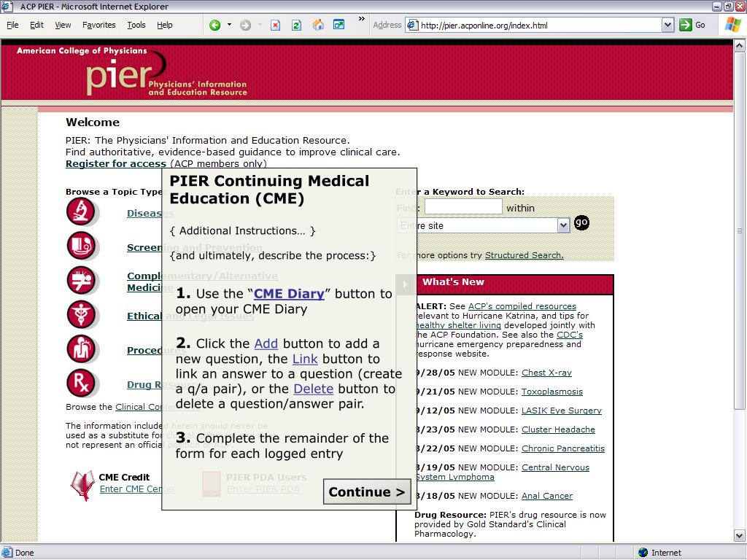Open the Entire site dropdown
The height and width of the screenshot is (560, 747).
pos(484,225)
